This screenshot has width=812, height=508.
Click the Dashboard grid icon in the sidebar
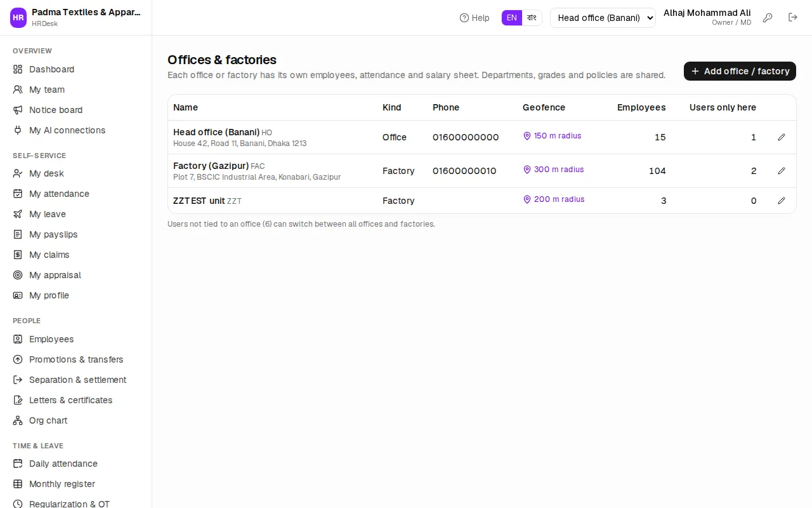(18, 69)
